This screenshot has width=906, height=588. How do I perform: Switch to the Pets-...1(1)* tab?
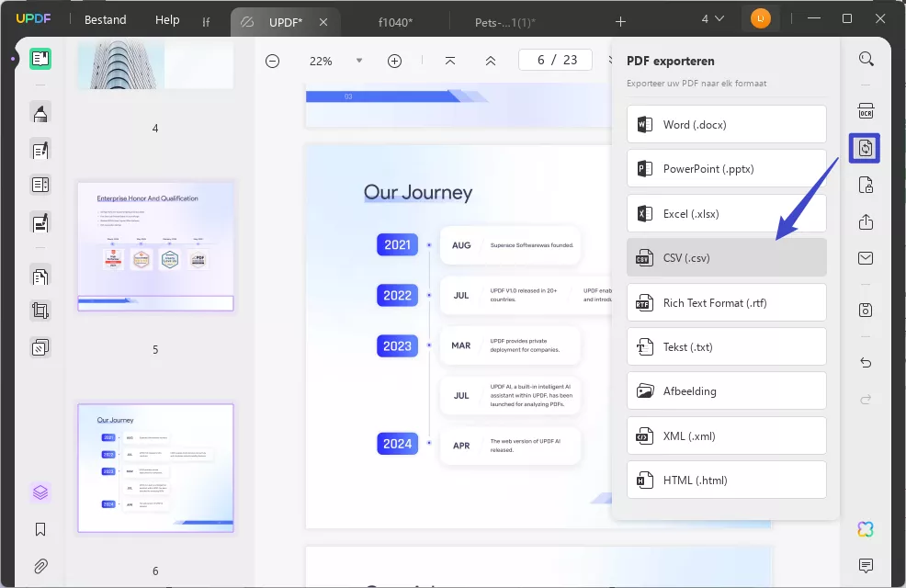click(505, 23)
